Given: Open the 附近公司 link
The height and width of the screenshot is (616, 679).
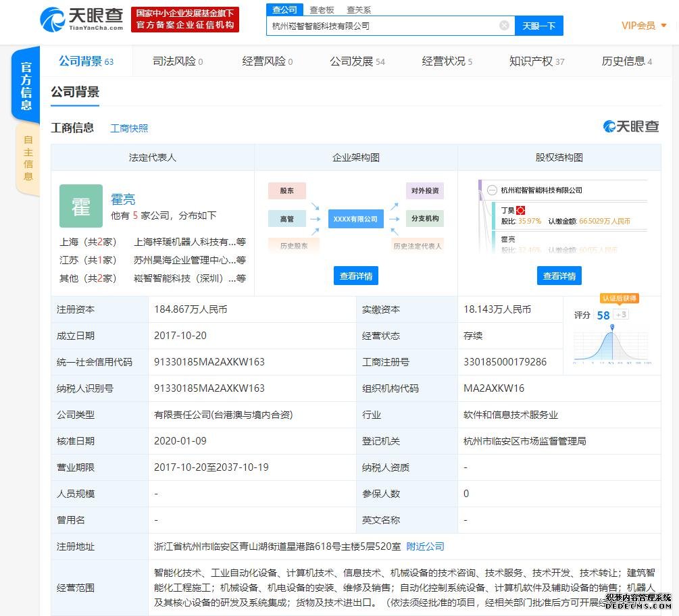Looking at the screenshot, I should (x=425, y=546).
